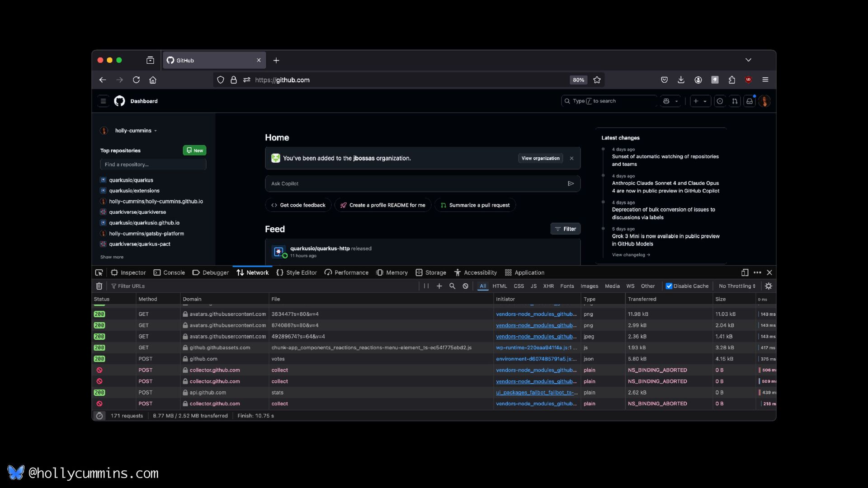Click the devtools element picker icon
This screenshot has height=488, width=868.
[99, 272]
